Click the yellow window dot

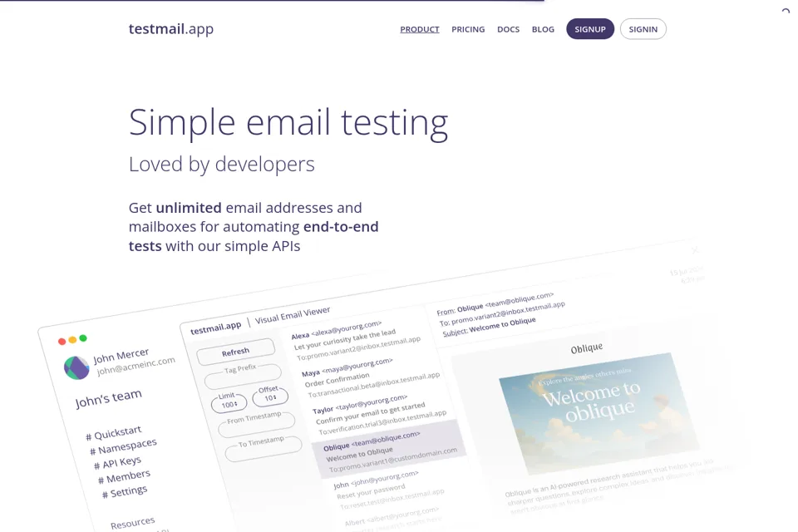coord(72,339)
